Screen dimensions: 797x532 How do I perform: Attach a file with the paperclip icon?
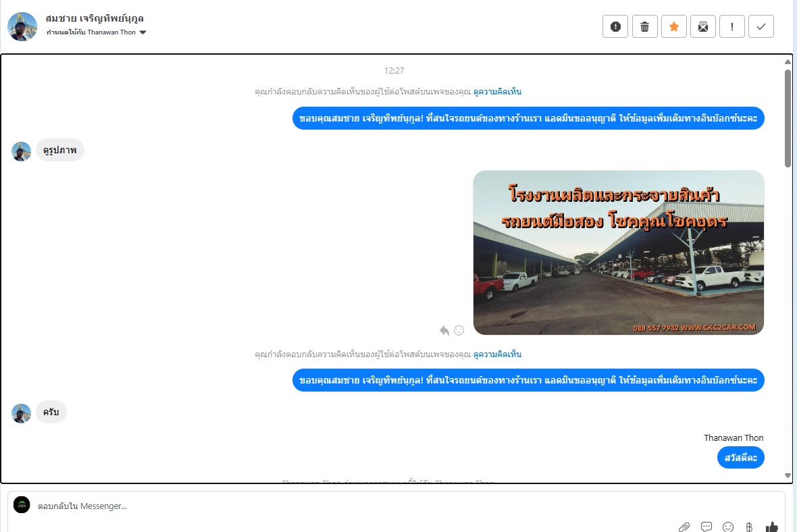coord(684,527)
